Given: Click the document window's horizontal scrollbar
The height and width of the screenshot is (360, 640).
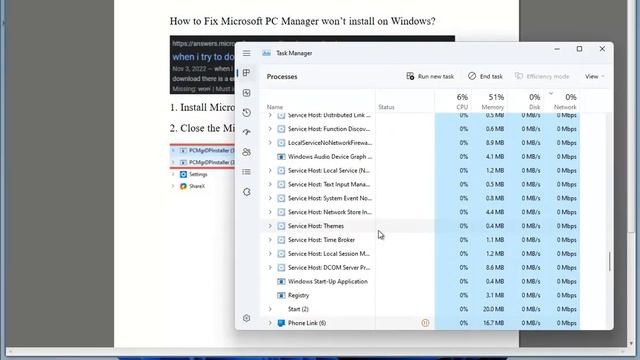Looking at the screenshot, I should (316, 351).
